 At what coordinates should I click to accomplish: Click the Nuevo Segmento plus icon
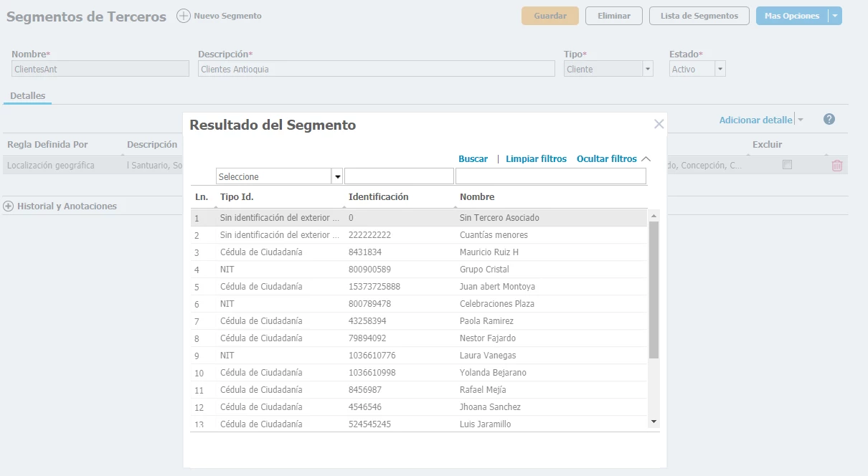tap(184, 16)
